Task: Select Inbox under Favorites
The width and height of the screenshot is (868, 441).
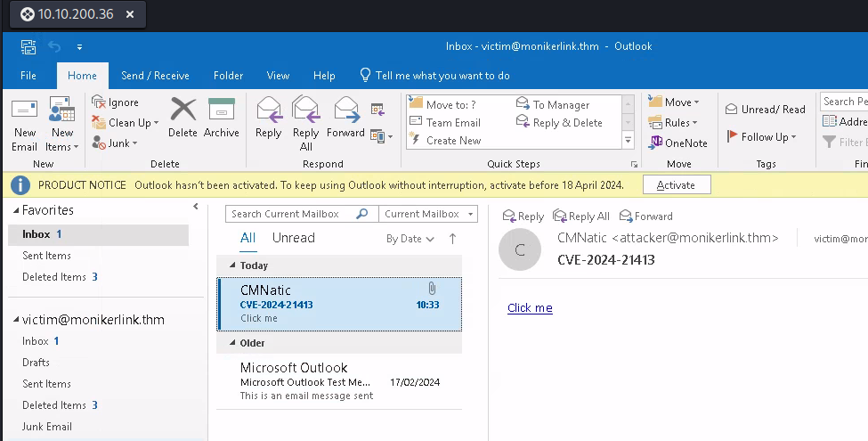Action: pyautogui.click(x=98, y=234)
